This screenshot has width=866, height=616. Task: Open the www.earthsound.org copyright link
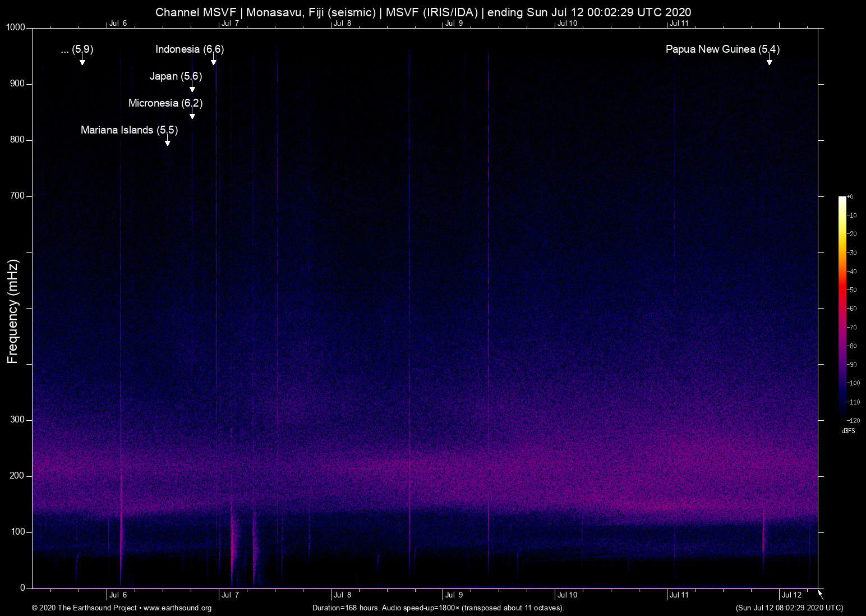pyautogui.click(x=178, y=608)
